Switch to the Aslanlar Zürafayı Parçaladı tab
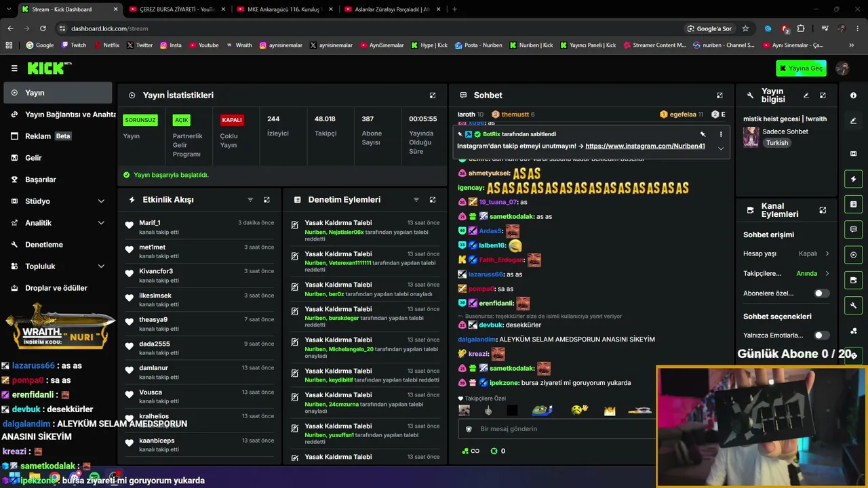The height and width of the screenshot is (488, 868). tap(393, 9)
